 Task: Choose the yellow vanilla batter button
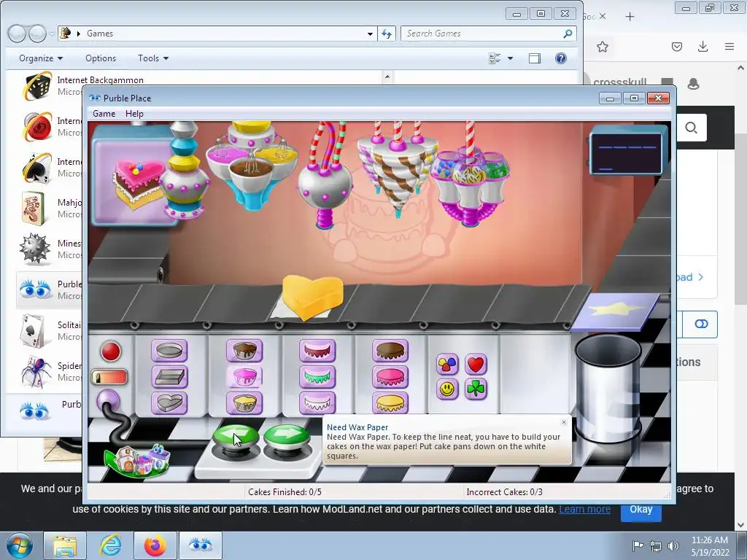[x=244, y=402]
